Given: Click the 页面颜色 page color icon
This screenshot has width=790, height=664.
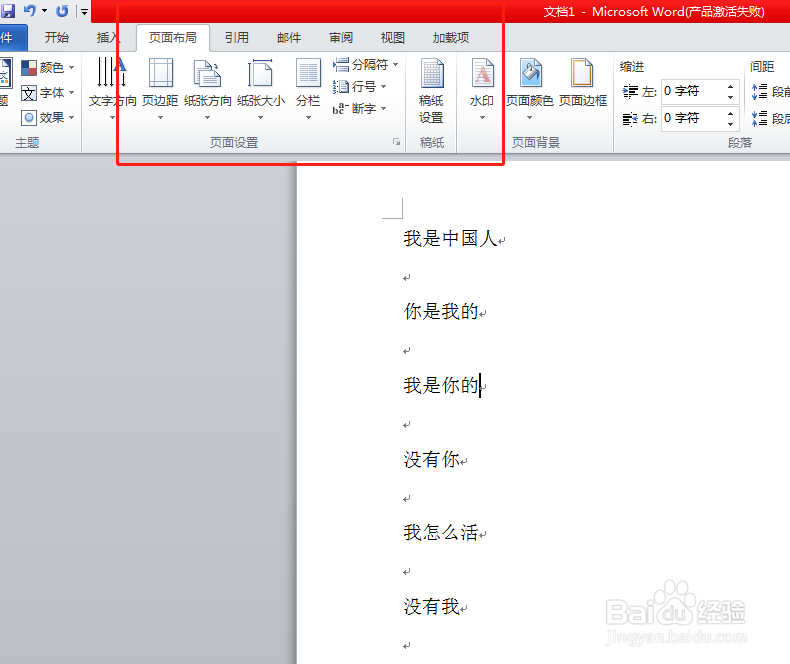Looking at the screenshot, I should [x=531, y=73].
